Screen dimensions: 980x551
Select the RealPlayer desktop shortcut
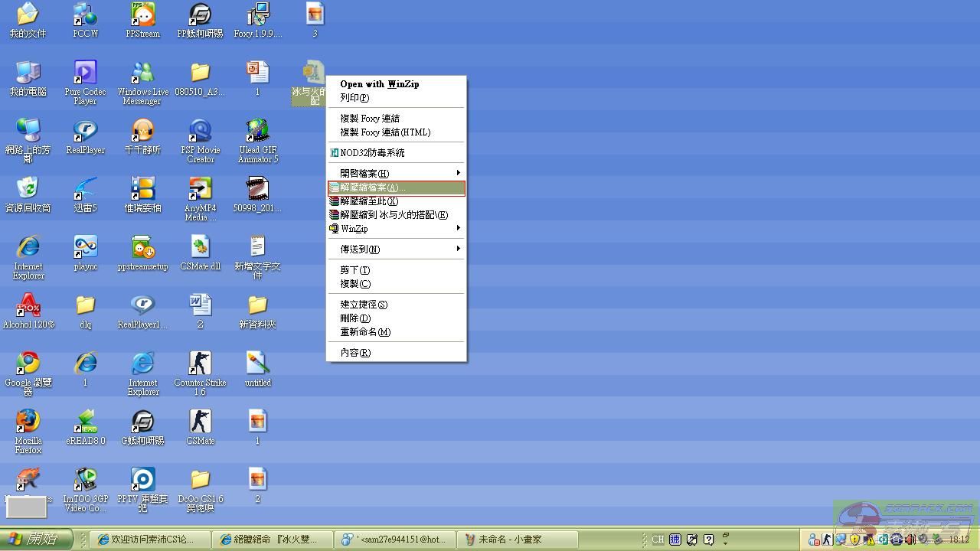point(85,132)
